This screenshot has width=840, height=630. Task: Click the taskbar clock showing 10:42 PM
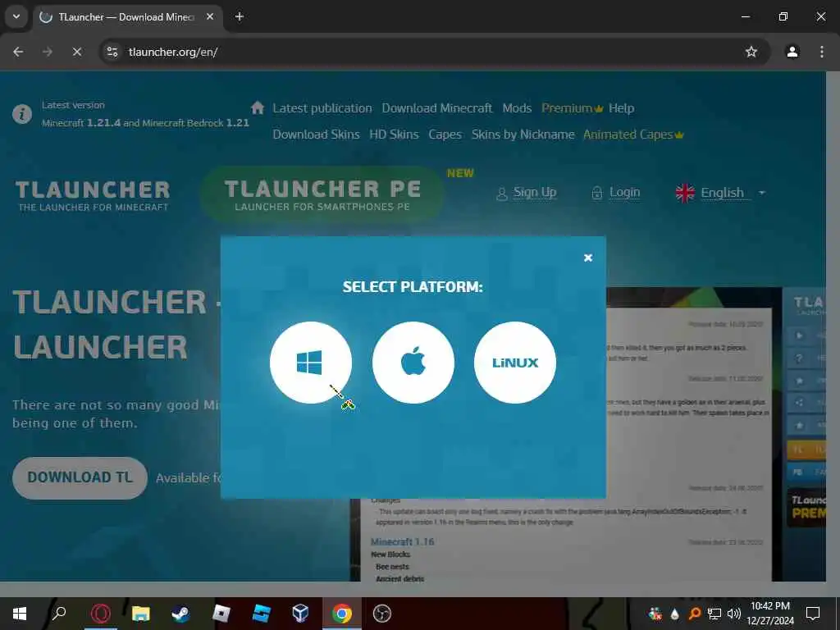pos(770,614)
